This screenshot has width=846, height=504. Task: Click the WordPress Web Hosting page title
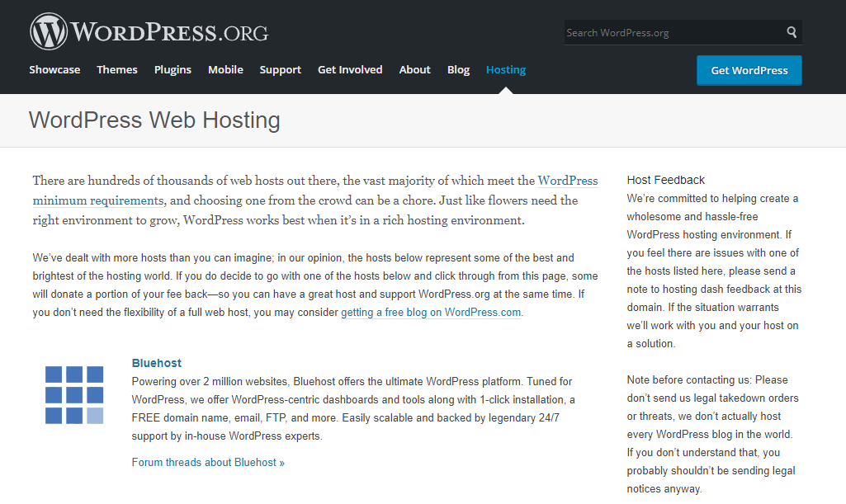(x=154, y=120)
